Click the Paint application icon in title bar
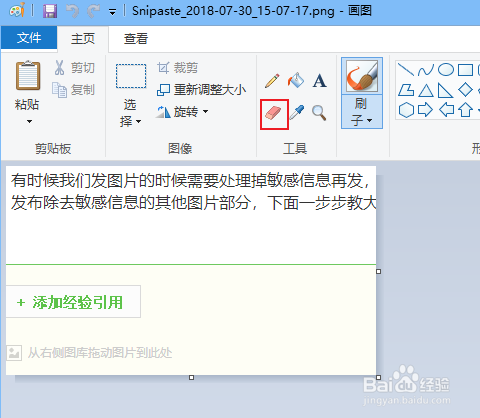 point(17,10)
